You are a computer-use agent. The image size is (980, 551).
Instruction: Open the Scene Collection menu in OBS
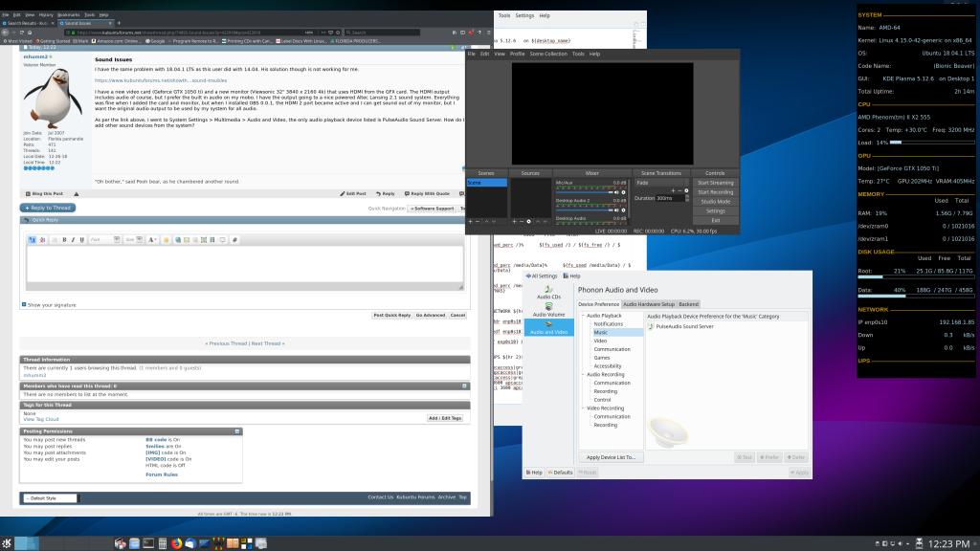click(547, 54)
